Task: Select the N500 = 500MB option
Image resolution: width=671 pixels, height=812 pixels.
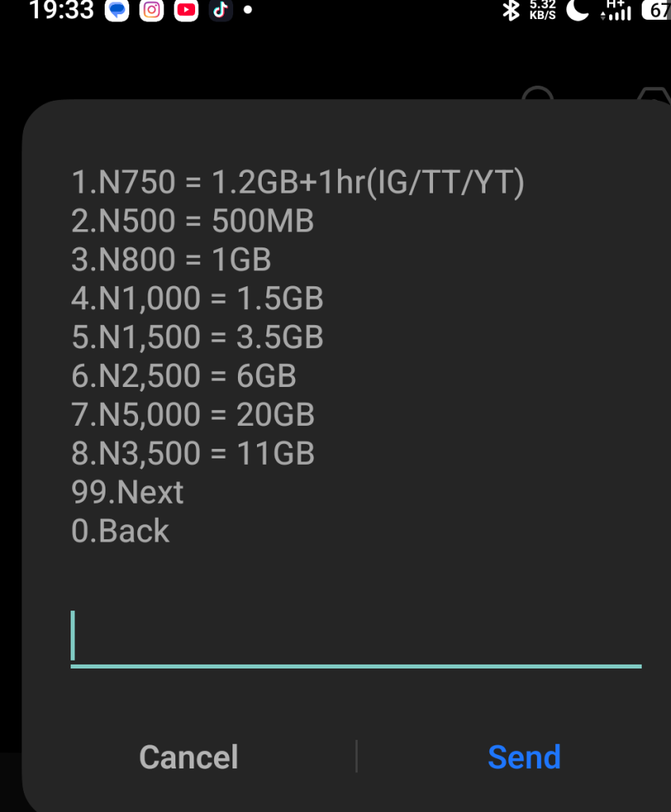Action: coord(193,221)
